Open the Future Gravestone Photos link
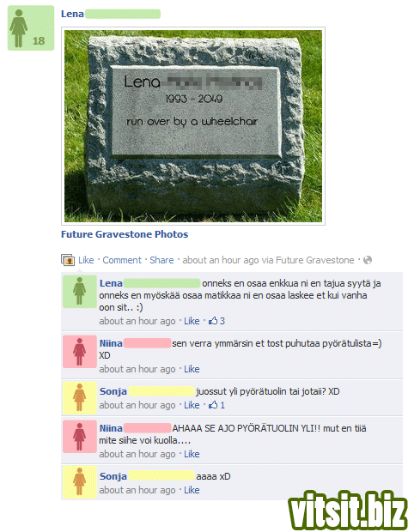Image resolution: width=408 pixels, height=532 pixels. tap(125, 234)
